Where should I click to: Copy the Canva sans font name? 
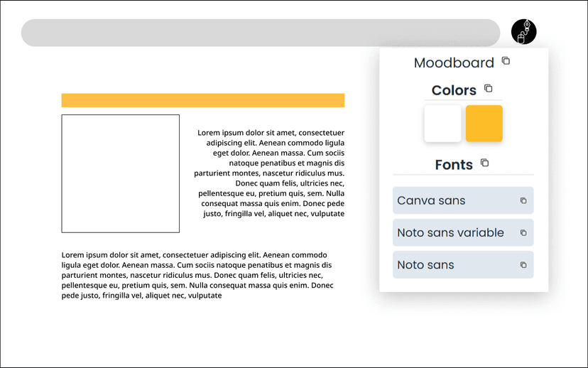tap(523, 200)
